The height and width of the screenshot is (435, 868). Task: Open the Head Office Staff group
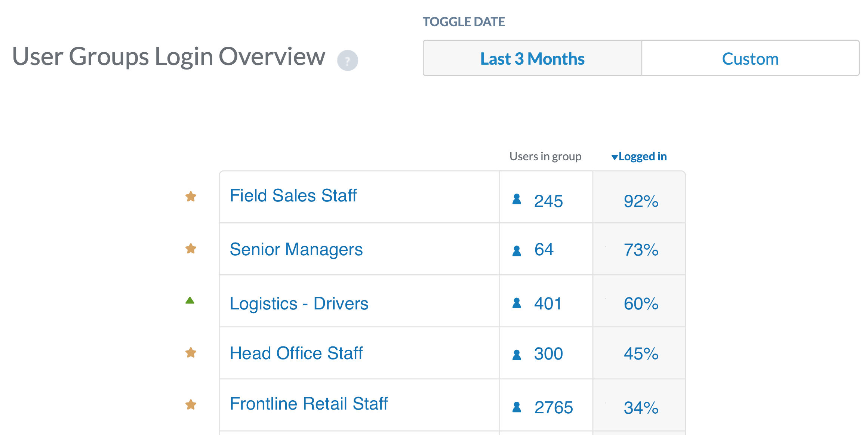point(296,353)
